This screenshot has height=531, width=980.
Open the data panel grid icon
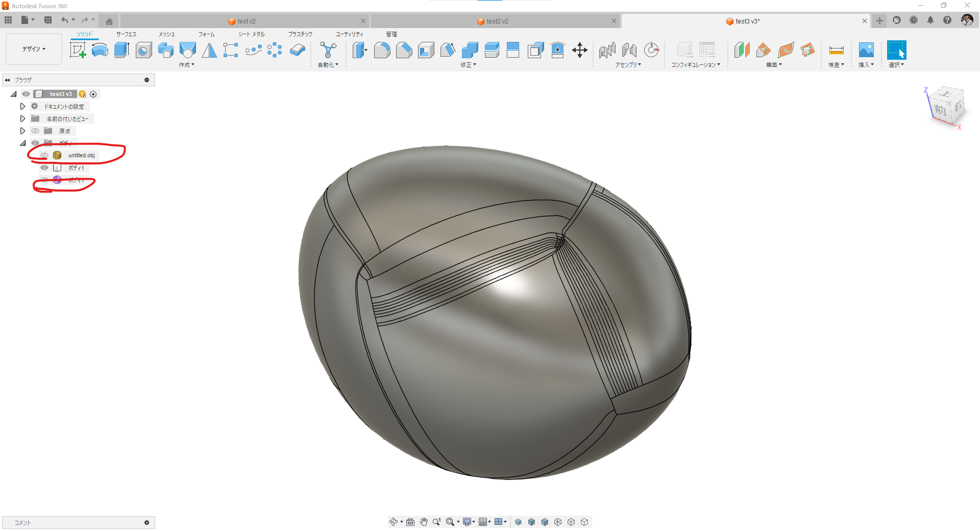point(8,20)
